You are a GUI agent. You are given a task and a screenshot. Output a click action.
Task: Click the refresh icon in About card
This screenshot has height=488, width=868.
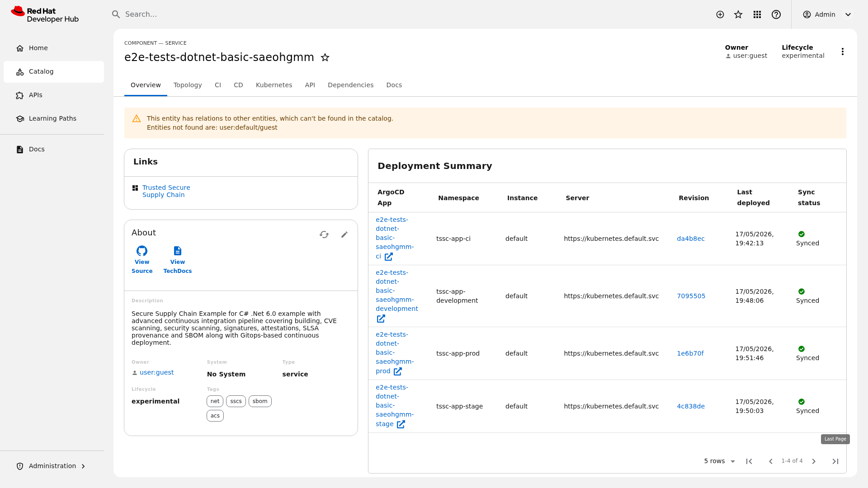(324, 235)
